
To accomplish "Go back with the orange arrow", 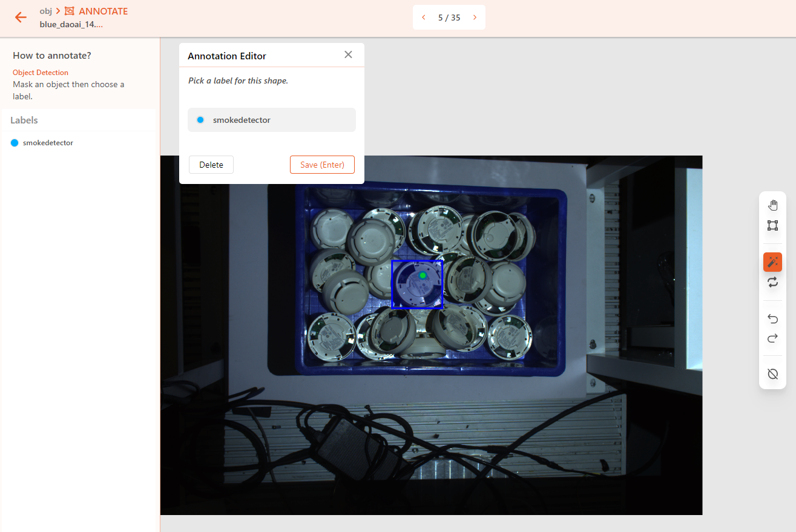I will pos(21,17).
